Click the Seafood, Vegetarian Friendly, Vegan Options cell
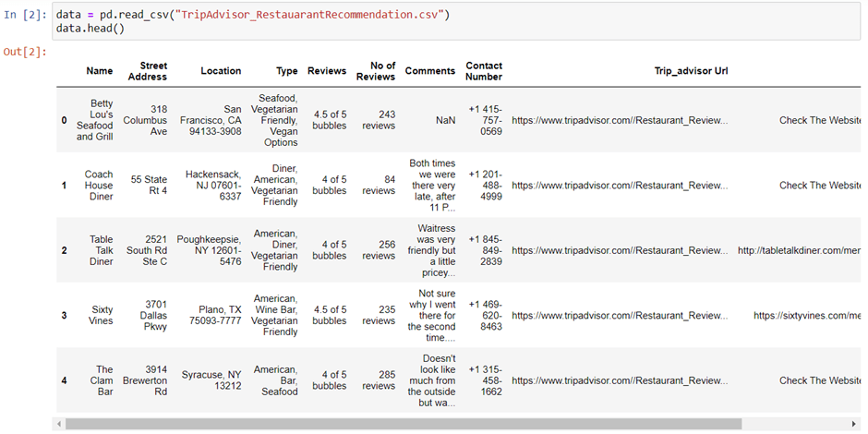868x434 pixels. point(274,120)
